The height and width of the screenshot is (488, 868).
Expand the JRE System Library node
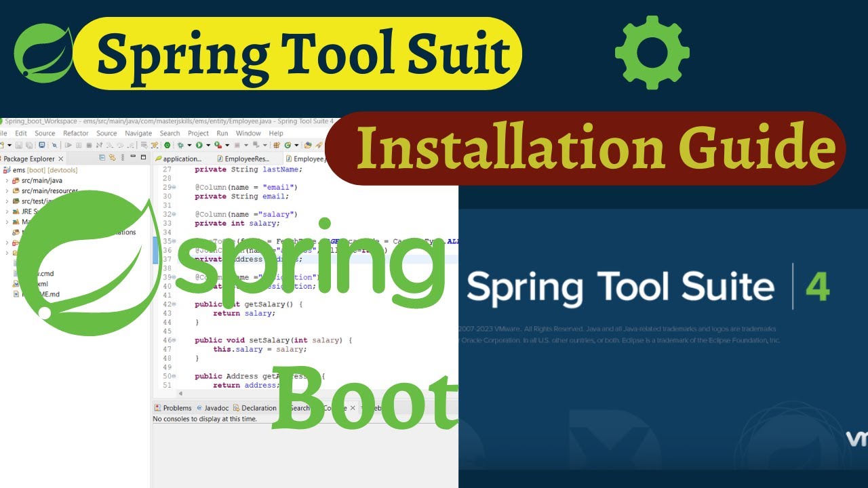point(7,211)
